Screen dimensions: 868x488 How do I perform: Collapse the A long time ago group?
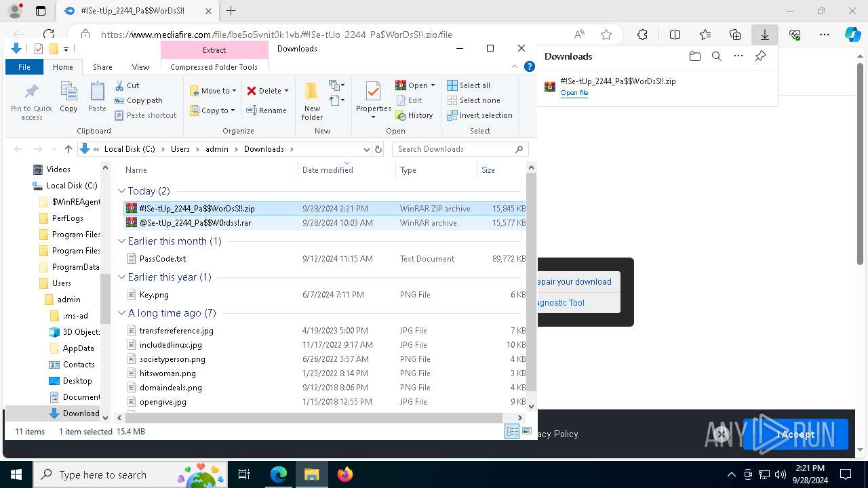121,313
